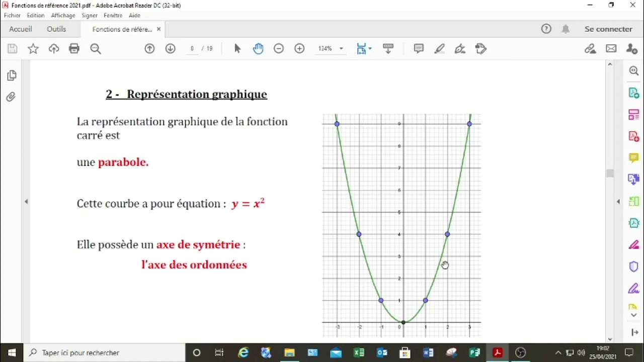Viewport: 644px width, 362px height.
Task: Show hidden system tray icons
Action: click(x=558, y=353)
